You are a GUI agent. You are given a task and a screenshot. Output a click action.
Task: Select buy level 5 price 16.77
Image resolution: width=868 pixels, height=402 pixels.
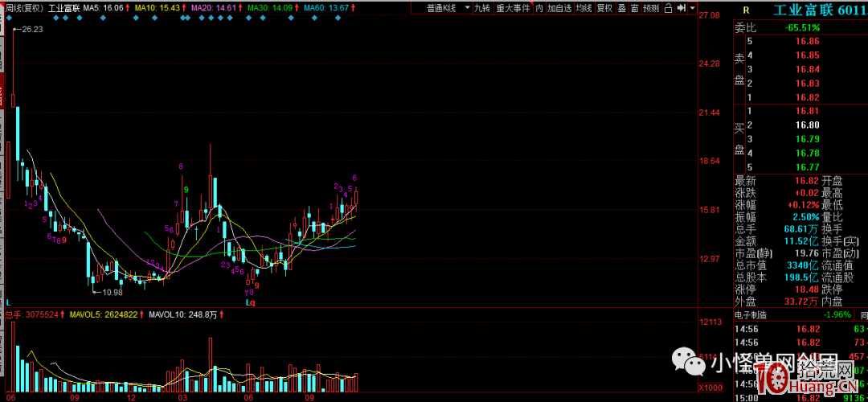pos(807,166)
